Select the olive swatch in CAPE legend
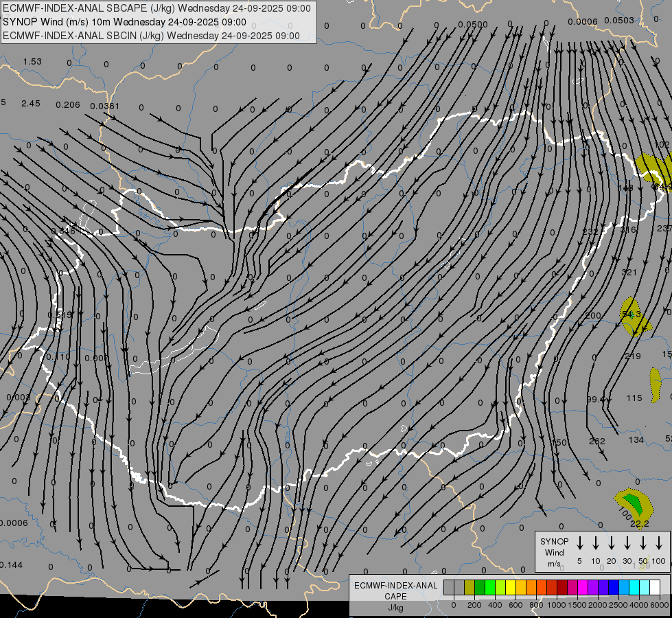The height and width of the screenshot is (618, 672). click(470, 588)
